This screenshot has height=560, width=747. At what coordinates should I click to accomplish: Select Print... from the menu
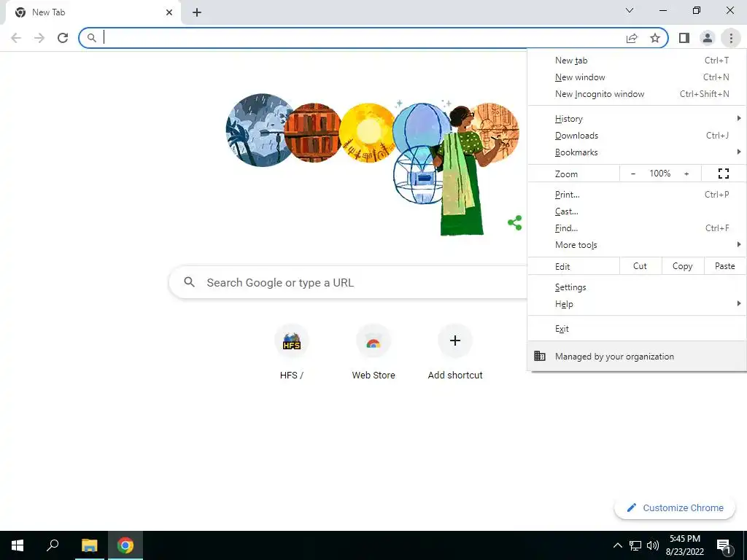point(636,195)
